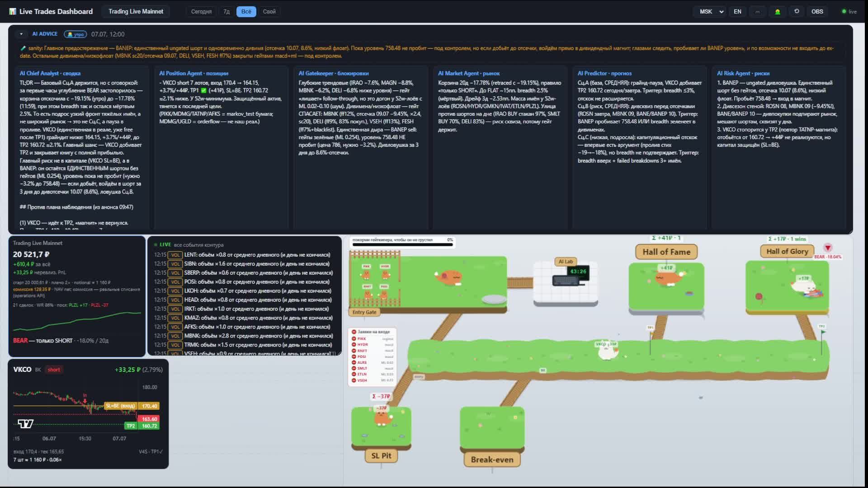
Task: Click the AI Lab computer terminal
Action: [571, 277]
